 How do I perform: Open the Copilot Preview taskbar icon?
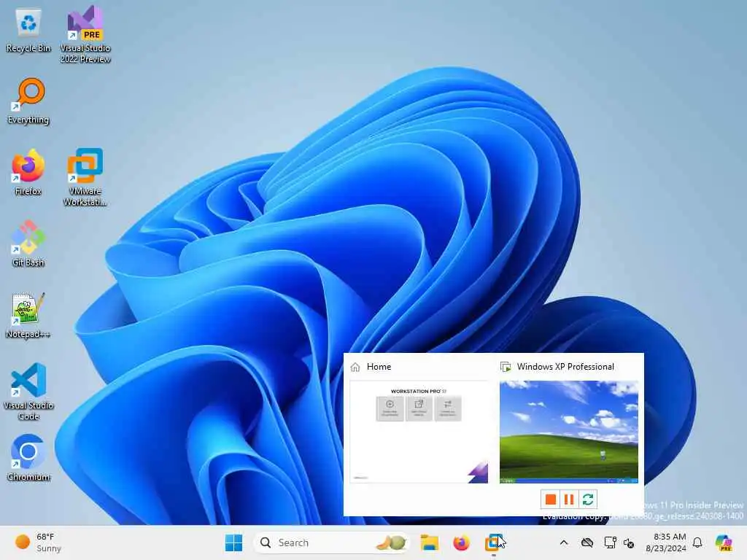pos(724,542)
